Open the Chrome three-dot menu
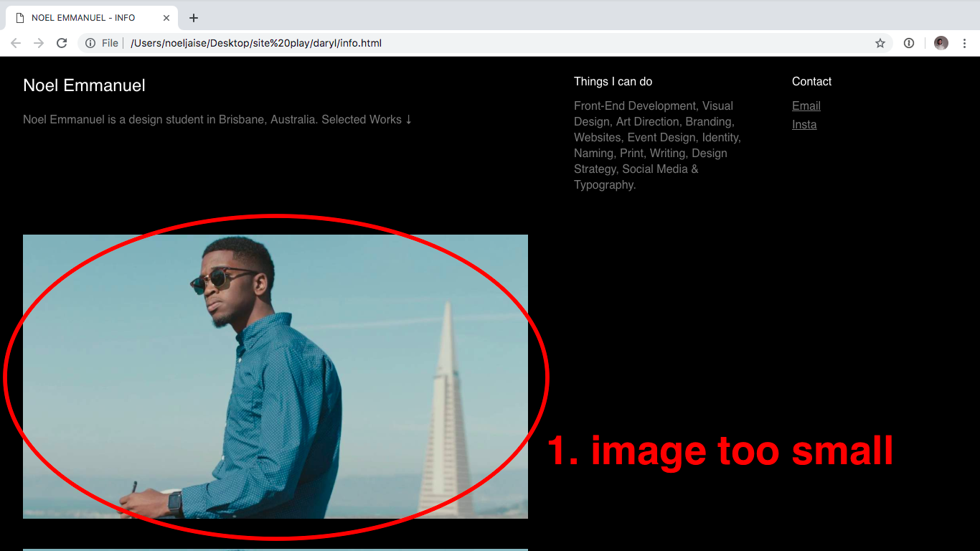Image resolution: width=980 pixels, height=551 pixels. [x=965, y=42]
